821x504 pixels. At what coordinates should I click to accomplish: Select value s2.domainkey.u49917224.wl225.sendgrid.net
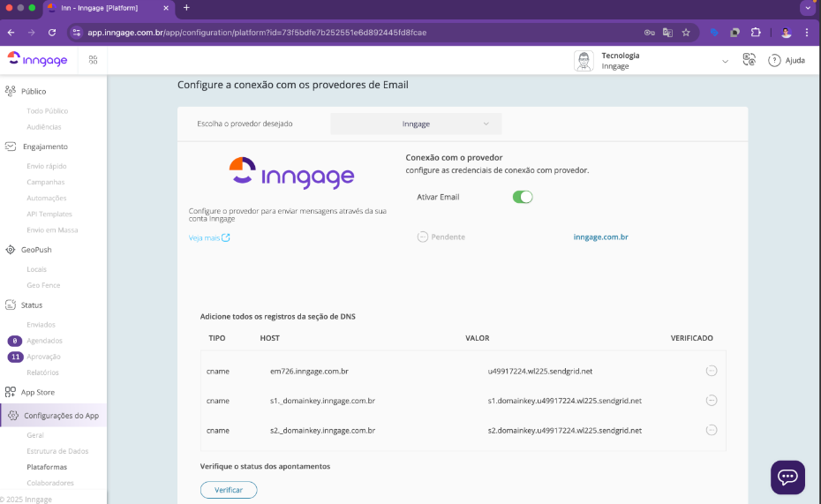564,430
